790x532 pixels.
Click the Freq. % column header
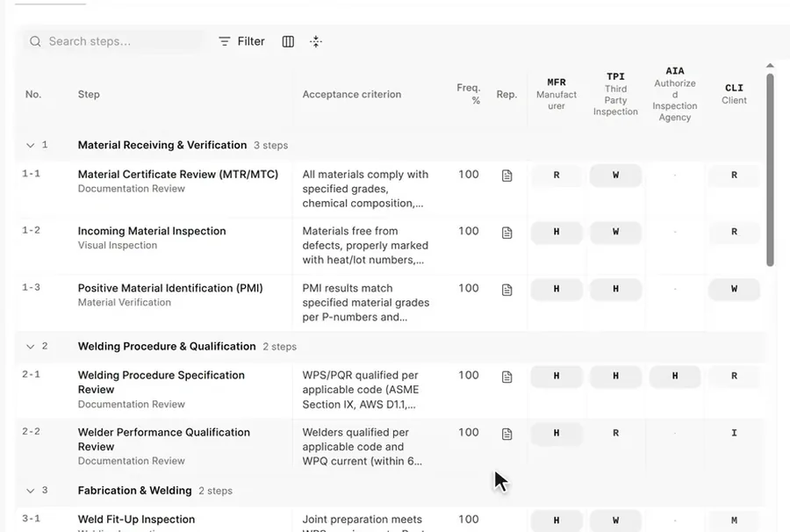pos(469,94)
